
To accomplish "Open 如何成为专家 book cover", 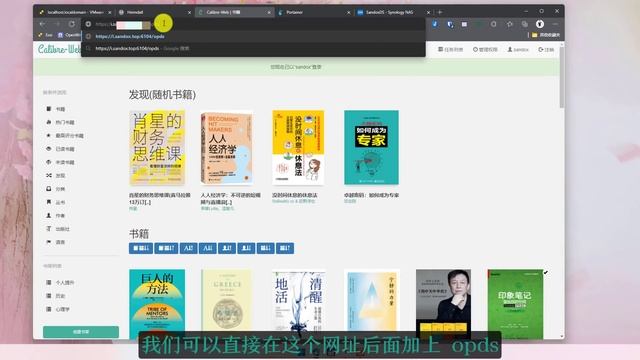I will coord(371,147).
